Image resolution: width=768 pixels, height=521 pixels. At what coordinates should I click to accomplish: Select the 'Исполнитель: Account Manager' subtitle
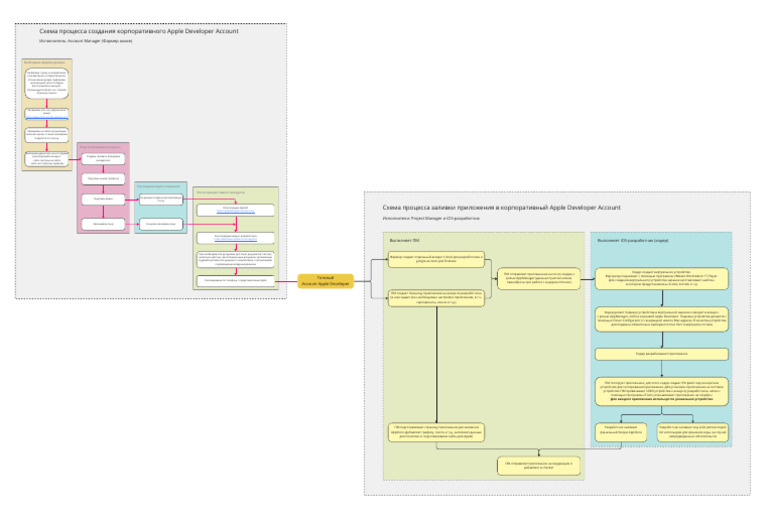pyautogui.click(x=86, y=41)
